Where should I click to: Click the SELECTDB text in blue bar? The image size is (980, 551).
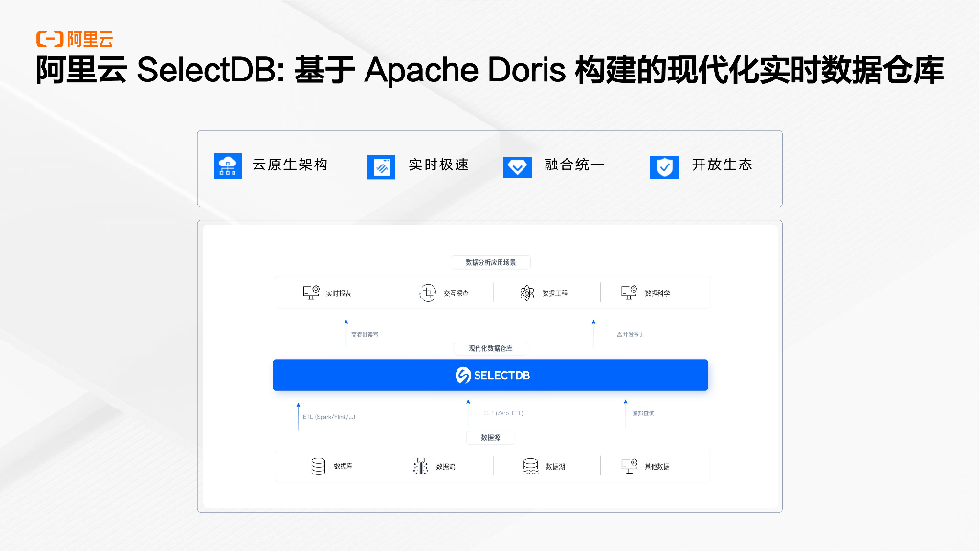(x=501, y=375)
